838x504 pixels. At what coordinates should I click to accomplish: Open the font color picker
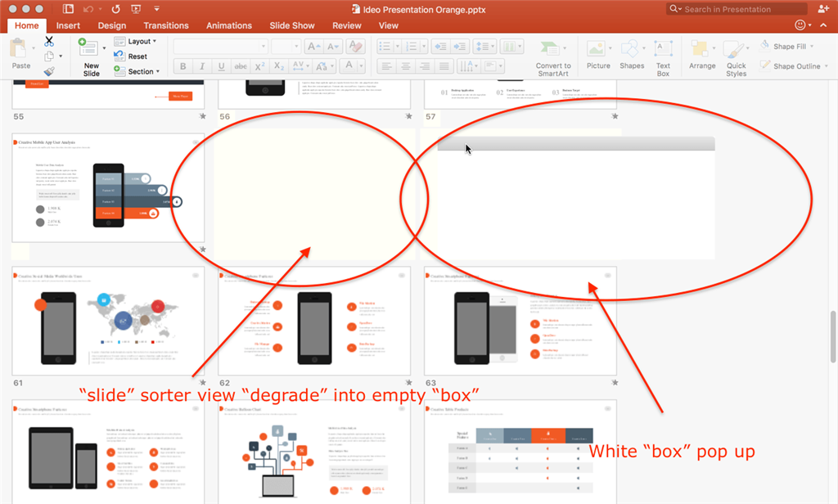(x=353, y=66)
